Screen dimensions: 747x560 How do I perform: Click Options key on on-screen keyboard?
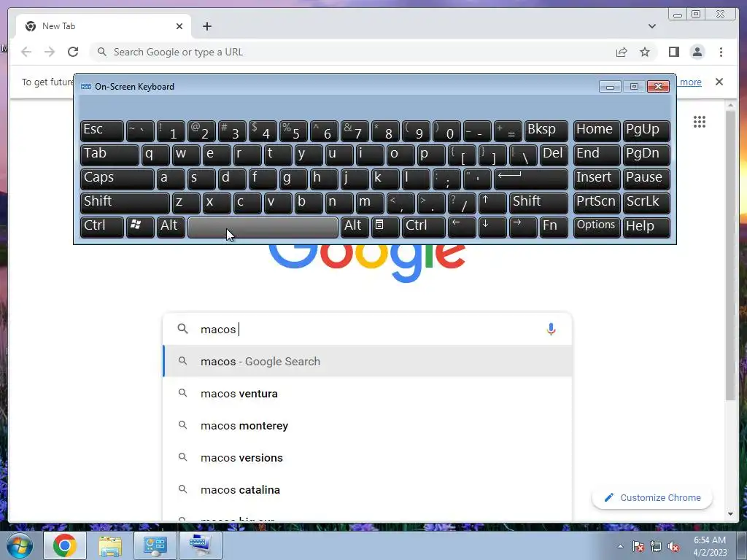coord(597,227)
